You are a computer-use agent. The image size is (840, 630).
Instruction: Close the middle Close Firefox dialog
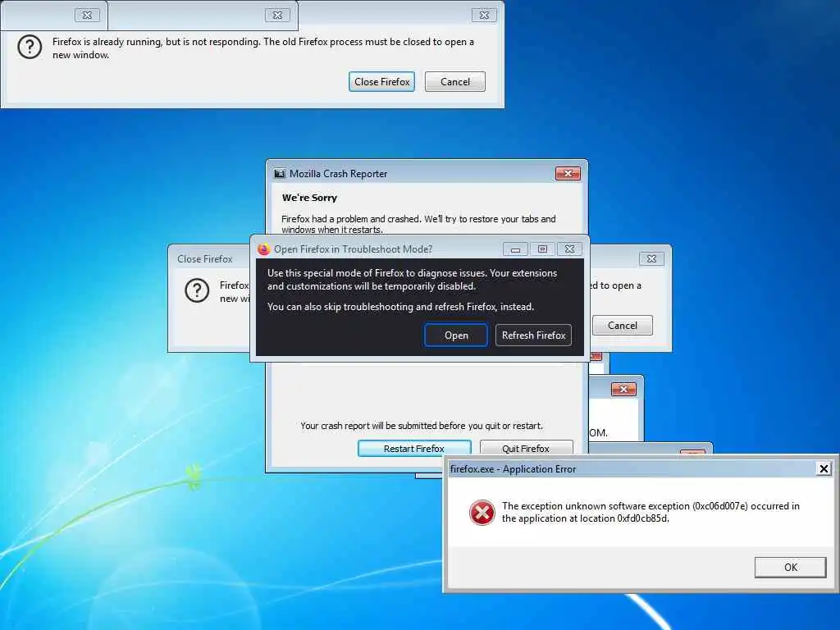tap(651, 258)
